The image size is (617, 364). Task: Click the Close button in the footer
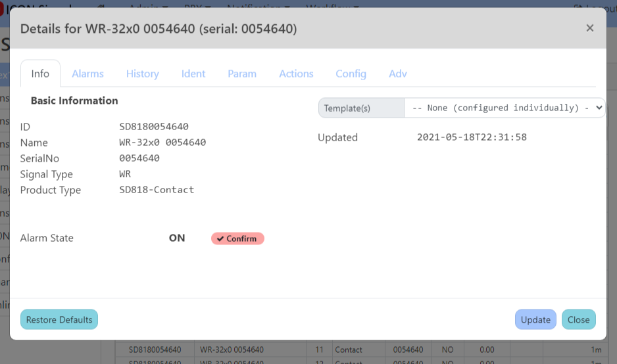click(578, 319)
